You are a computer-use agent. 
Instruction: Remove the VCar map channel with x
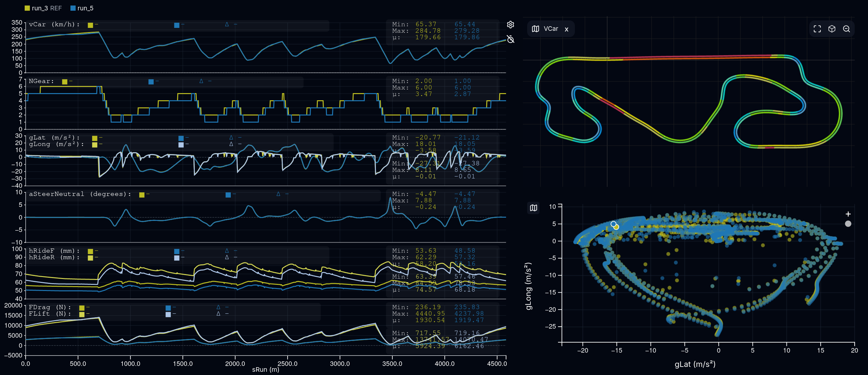[566, 29]
